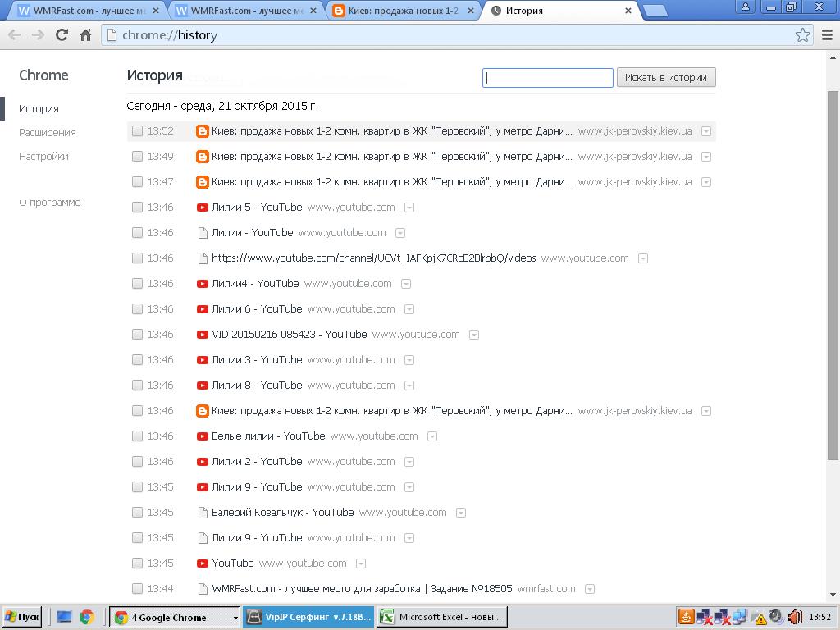Open the home page icon

[x=85, y=35]
